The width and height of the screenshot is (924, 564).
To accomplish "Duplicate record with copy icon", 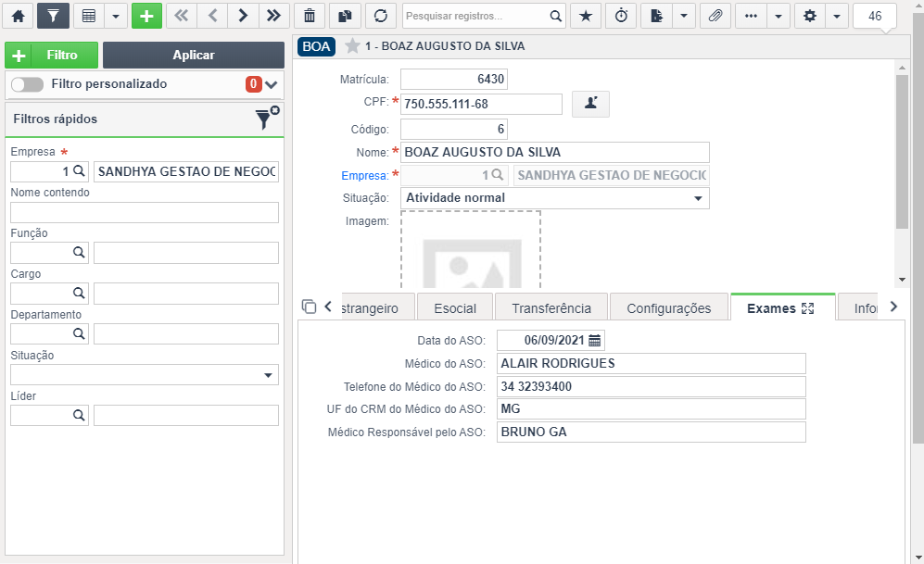I will pyautogui.click(x=345, y=16).
